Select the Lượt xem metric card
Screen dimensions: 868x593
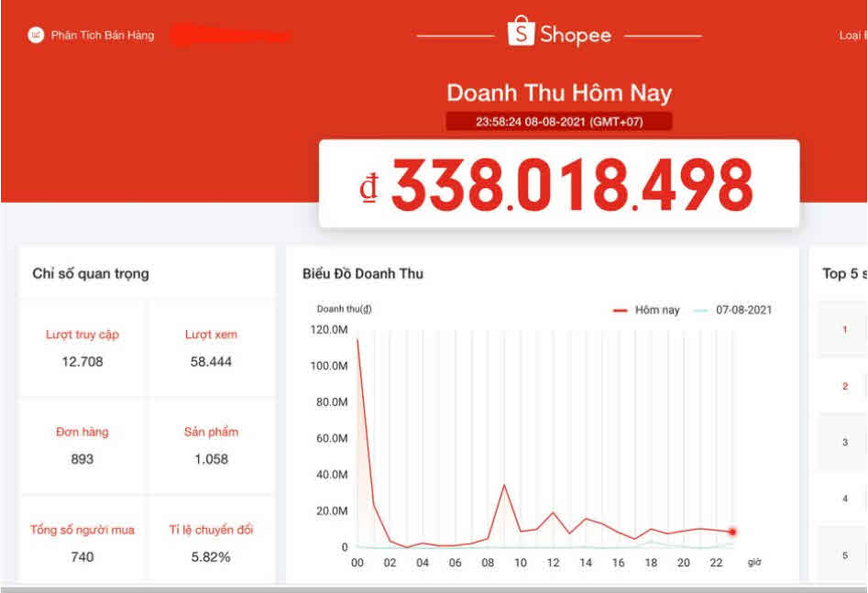[211, 348]
